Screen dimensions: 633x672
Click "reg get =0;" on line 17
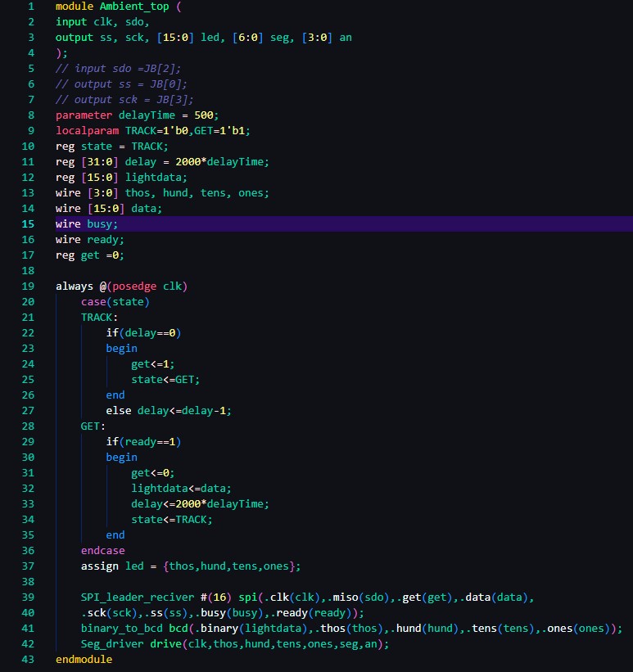pyautogui.click(x=90, y=255)
